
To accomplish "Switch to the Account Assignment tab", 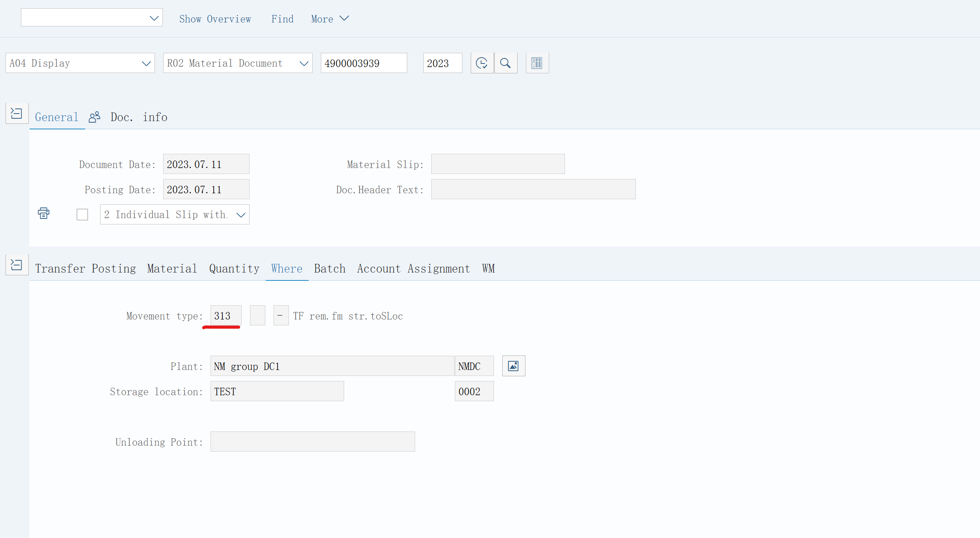I will [x=413, y=269].
